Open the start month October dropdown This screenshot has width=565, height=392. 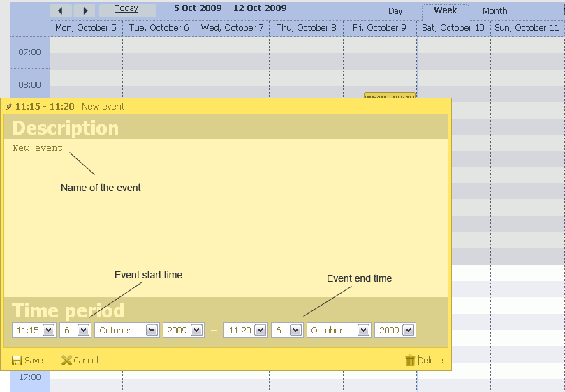pyautogui.click(x=152, y=330)
